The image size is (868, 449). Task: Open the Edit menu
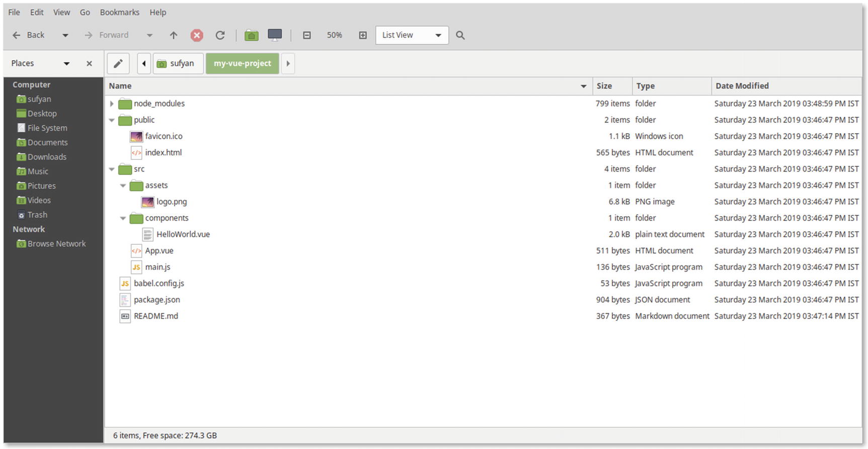coord(37,12)
